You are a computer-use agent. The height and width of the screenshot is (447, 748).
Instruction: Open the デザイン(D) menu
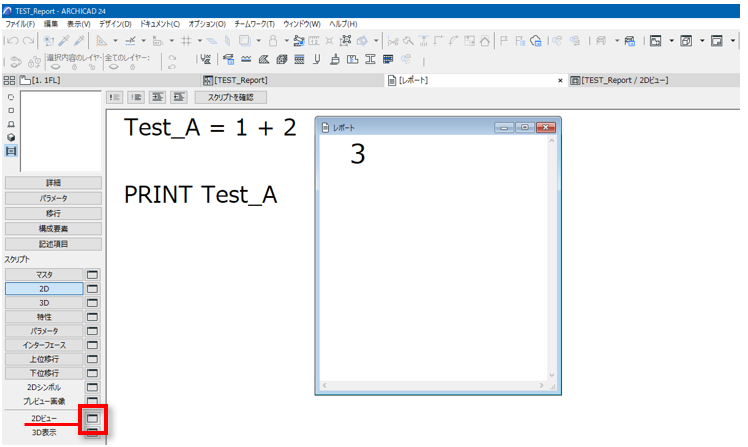[x=115, y=24]
